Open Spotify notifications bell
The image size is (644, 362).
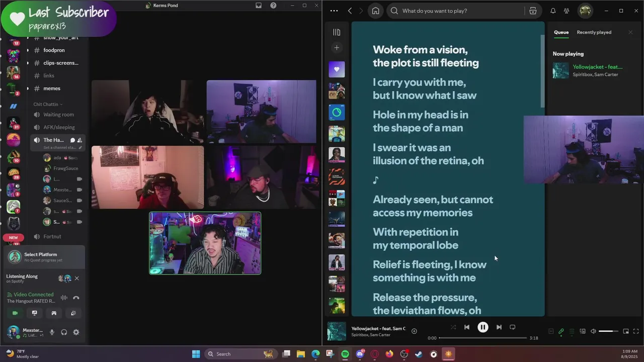[x=553, y=11]
